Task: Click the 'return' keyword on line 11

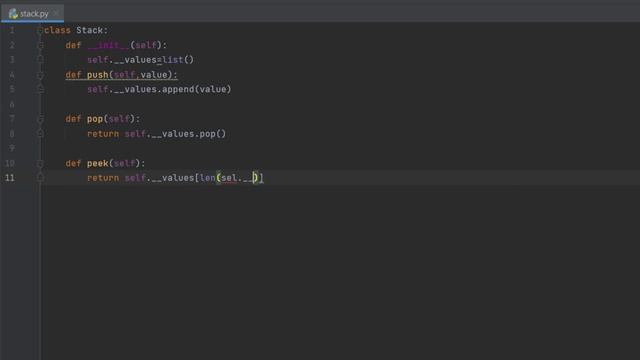Action: point(103,178)
